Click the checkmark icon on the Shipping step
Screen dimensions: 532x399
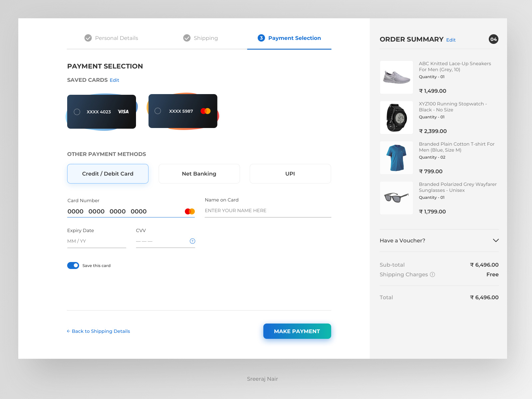[x=187, y=38]
